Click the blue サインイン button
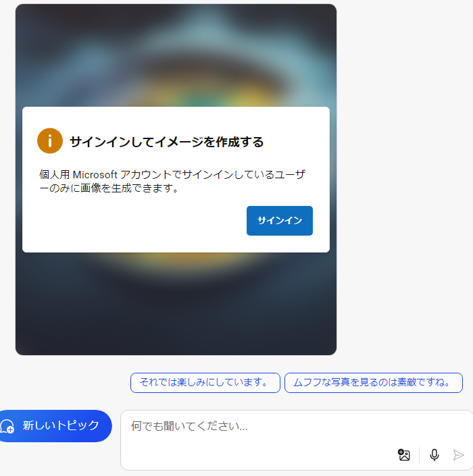This screenshot has width=473, height=476. point(280,221)
